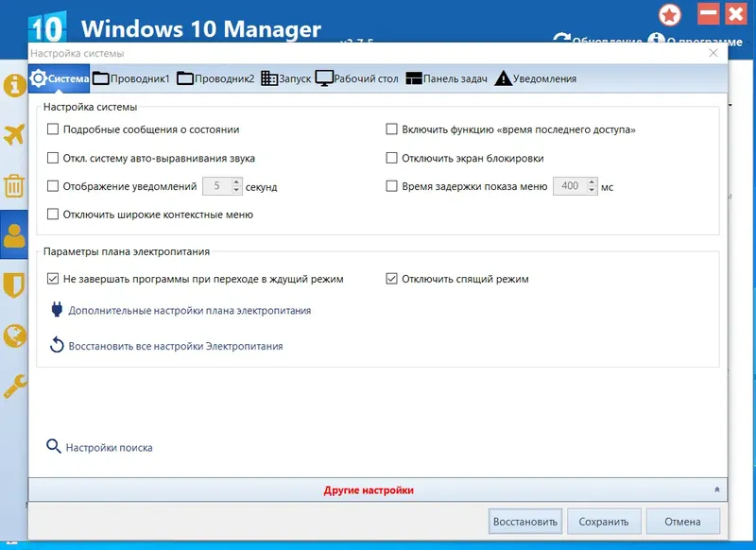Click the Другие настройки bar label

click(x=369, y=490)
